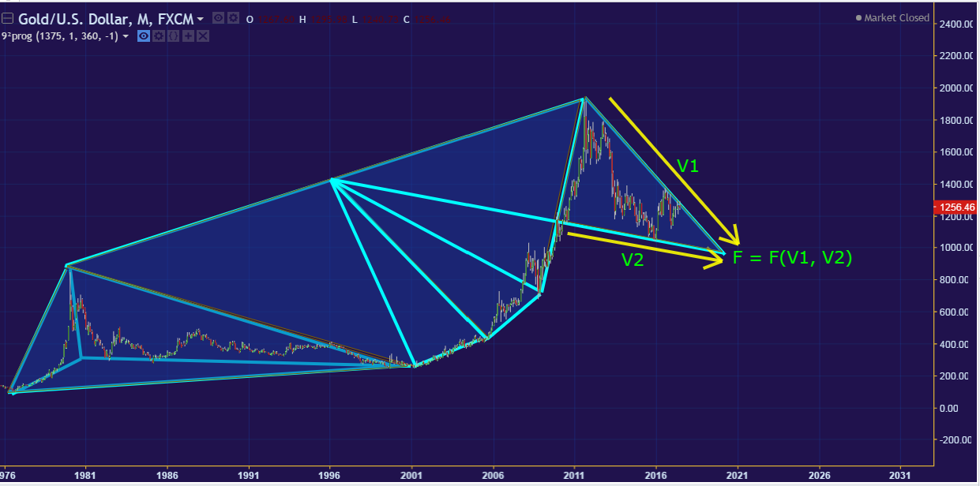Image resolution: width=980 pixels, height=486 pixels.
Task: Toggle visibility eye for Gold/U.S. Dollar series
Action: point(218,18)
